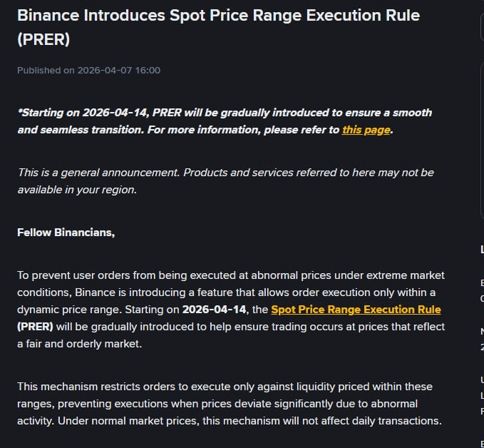Click the italic general announcement disclaimer

coord(225,173)
